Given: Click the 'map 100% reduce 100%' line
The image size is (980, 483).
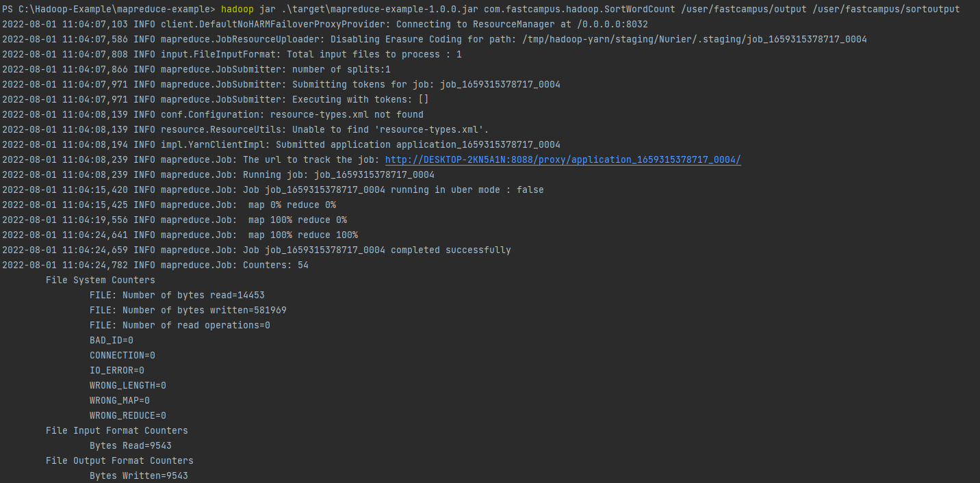Looking at the screenshot, I should click(x=180, y=235).
